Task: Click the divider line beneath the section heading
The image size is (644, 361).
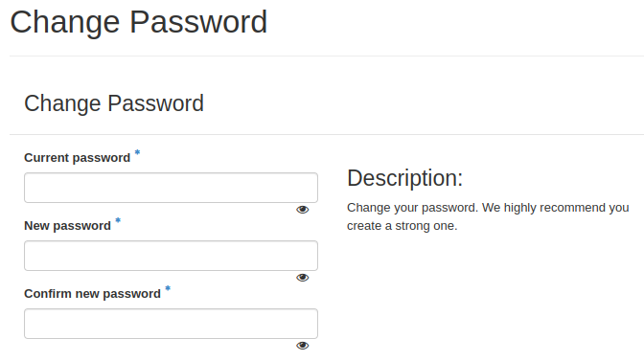Action: point(327,134)
